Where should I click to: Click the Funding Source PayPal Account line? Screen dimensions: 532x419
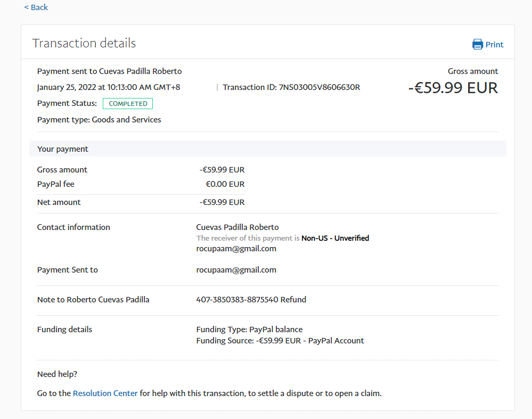click(280, 341)
